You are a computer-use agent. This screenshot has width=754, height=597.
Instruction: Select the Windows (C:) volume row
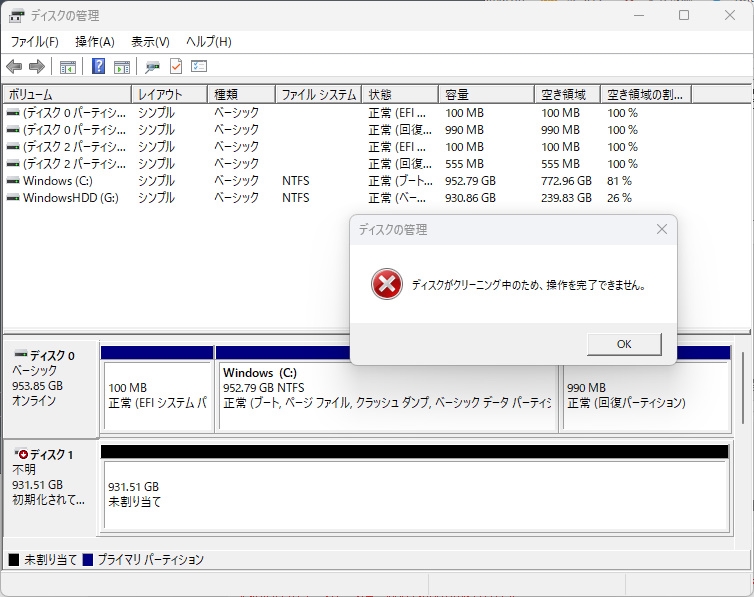coord(346,181)
